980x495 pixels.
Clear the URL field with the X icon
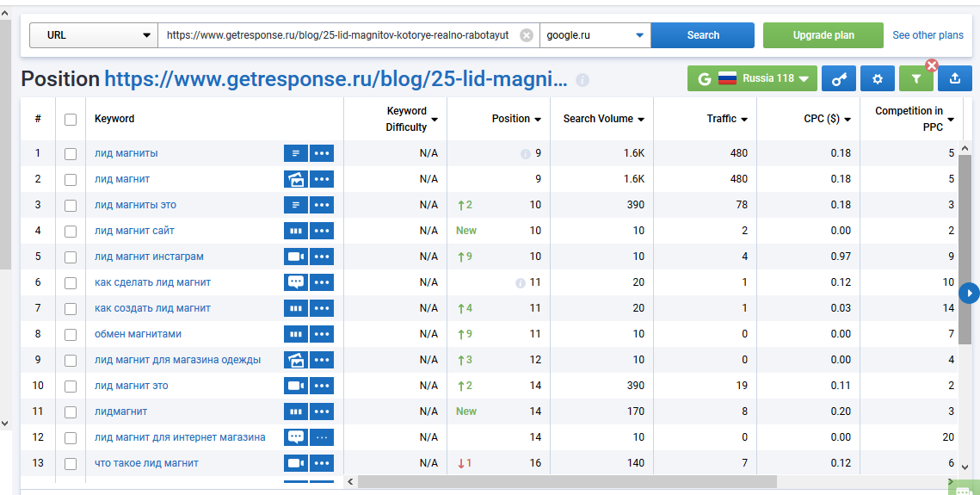(527, 35)
